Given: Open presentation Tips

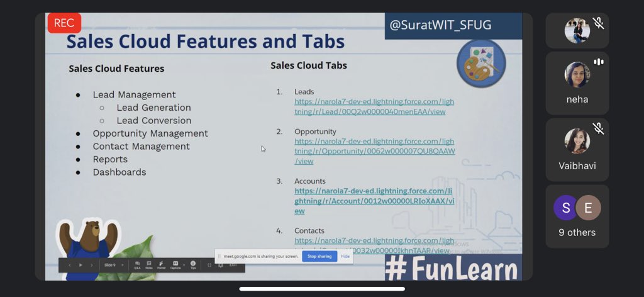Looking at the screenshot, I should point(193,266).
